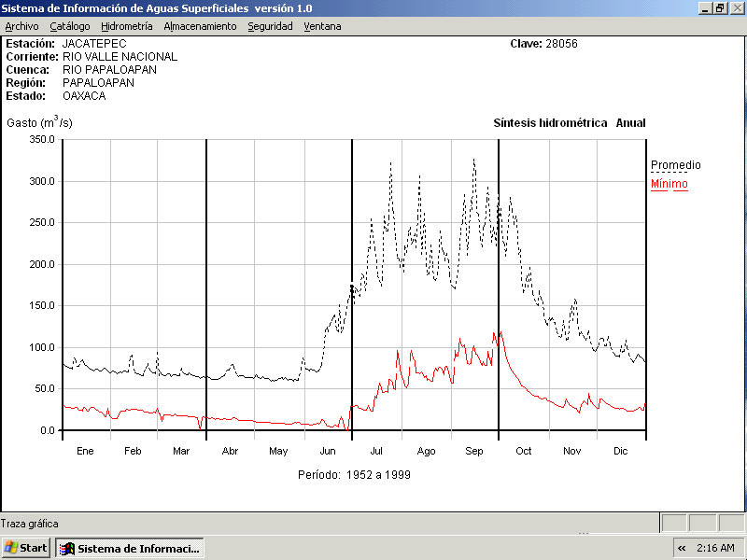Minimize the child window in menu bar
The image size is (747, 560).
click(x=704, y=8)
